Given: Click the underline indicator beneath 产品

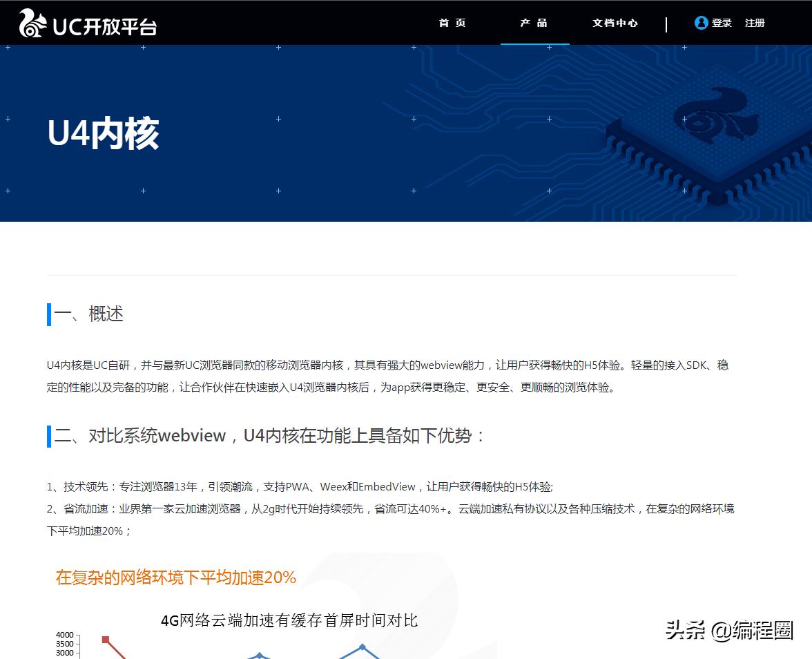Looking at the screenshot, I should pos(534,44).
